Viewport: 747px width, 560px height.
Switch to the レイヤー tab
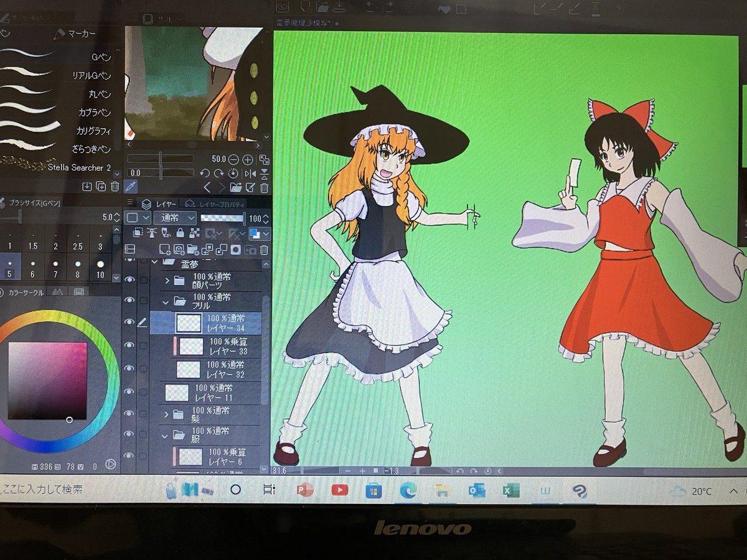[159, 203]
